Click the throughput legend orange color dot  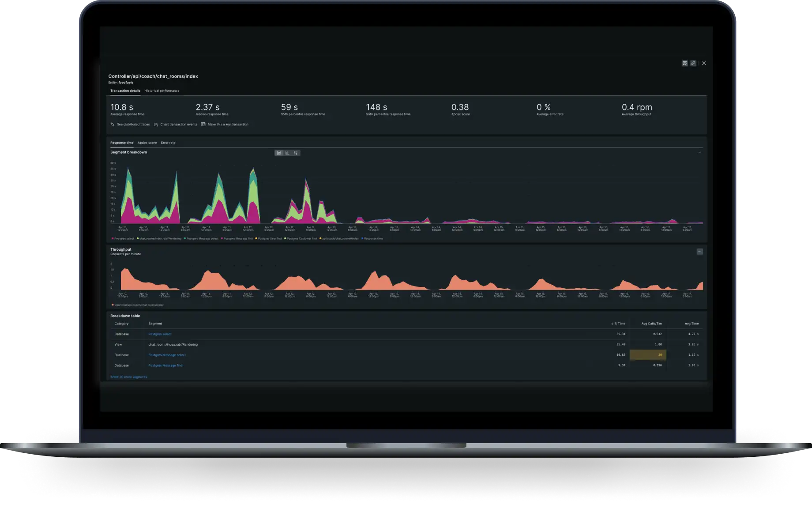(x=113, y=305)
